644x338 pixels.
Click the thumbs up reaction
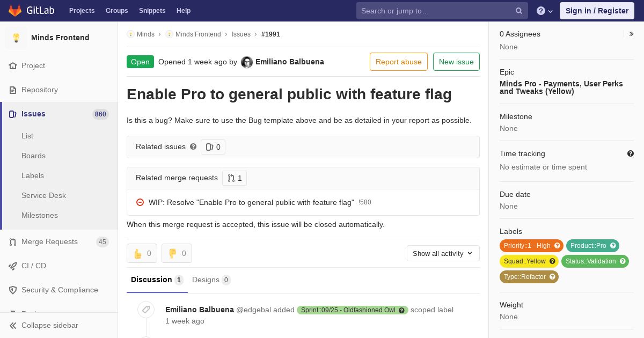[x=142, y=253]
